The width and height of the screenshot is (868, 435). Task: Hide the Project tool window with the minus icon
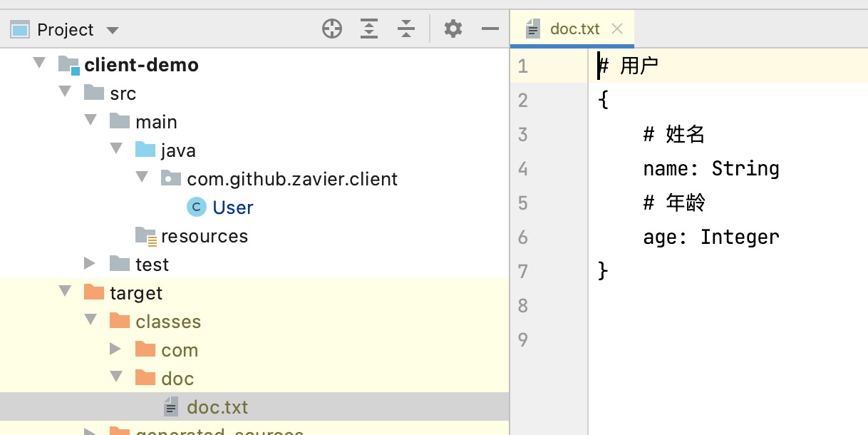(x=490, y=29)
